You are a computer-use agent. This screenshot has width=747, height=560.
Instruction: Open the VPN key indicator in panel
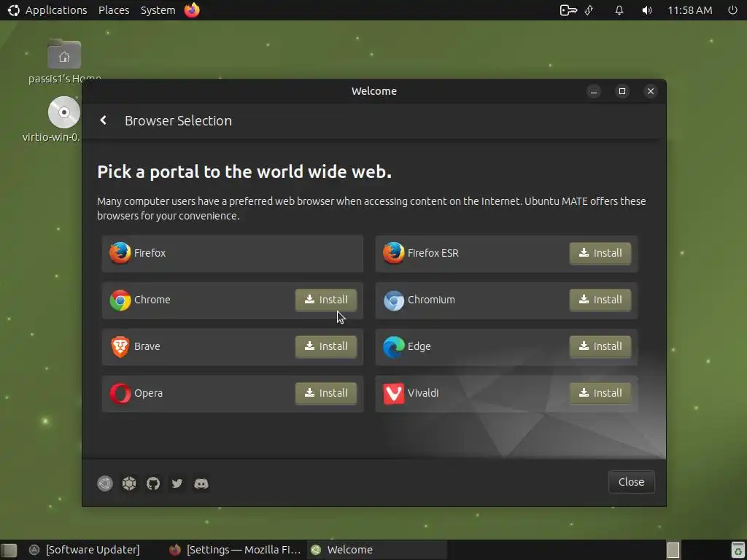tap(568, 10)
